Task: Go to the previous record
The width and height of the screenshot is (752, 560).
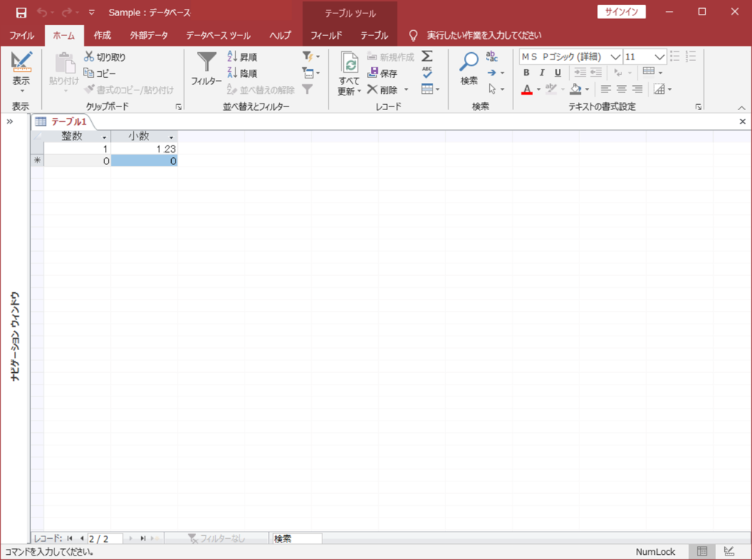Action: coord(82,539)
